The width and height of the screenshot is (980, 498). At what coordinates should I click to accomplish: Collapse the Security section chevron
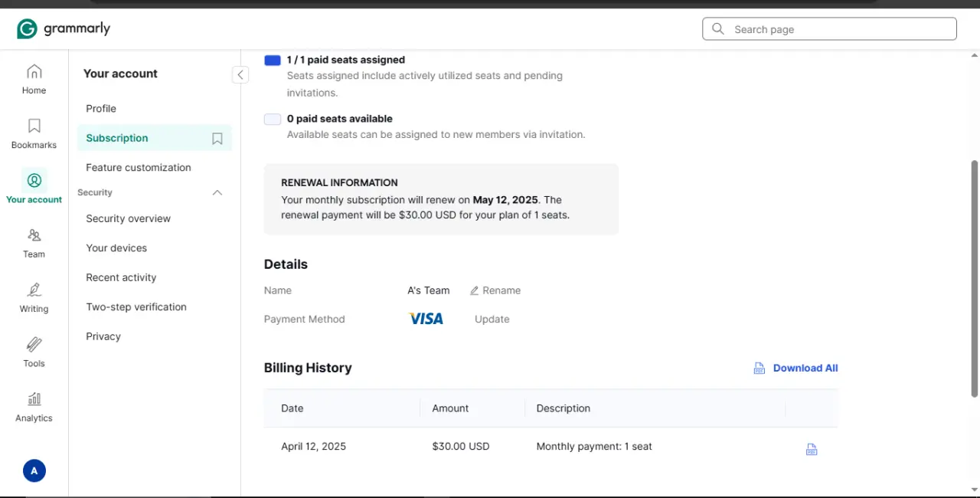(x=217, y=193)
